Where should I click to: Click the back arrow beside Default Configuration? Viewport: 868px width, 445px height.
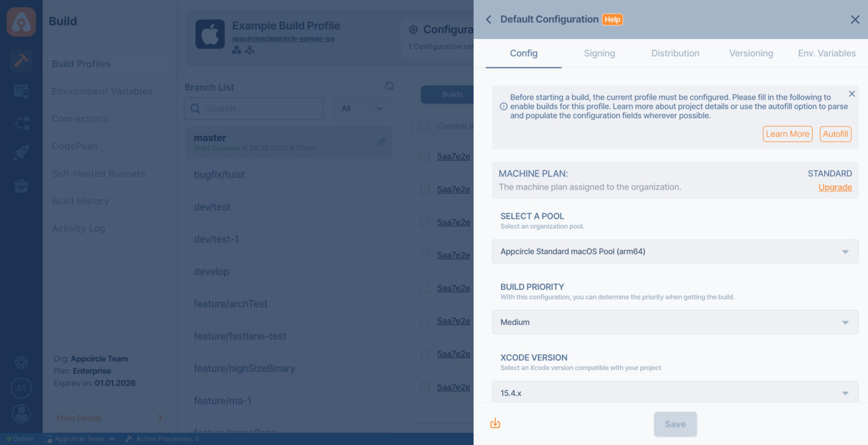click(x=488, y=20)
